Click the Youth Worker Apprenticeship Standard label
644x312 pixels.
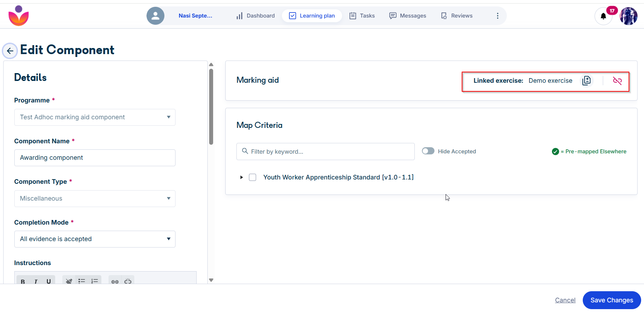[338, 177]
